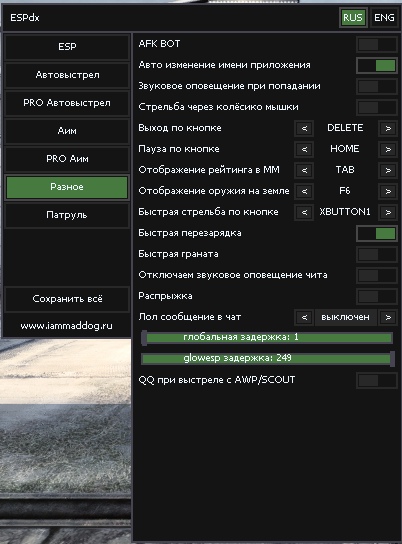Enable the AFK BOT toggle

click(377, 44)
